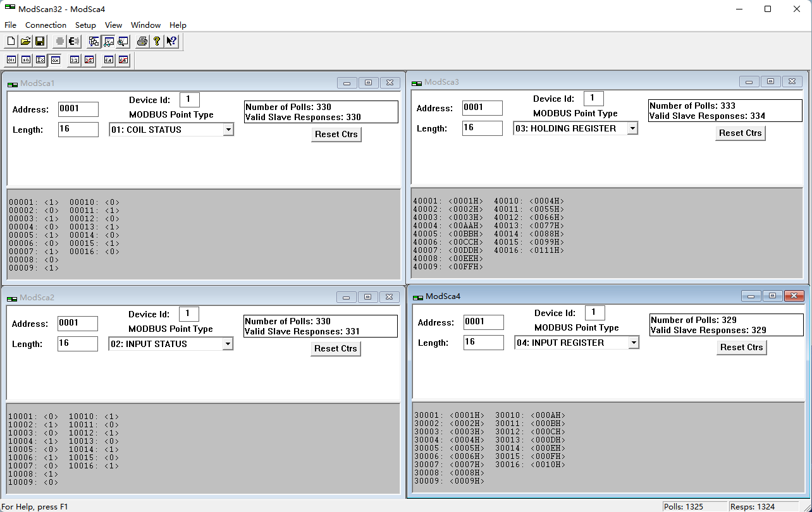Click Reset Ctrs in ModSca2 window

336,349
